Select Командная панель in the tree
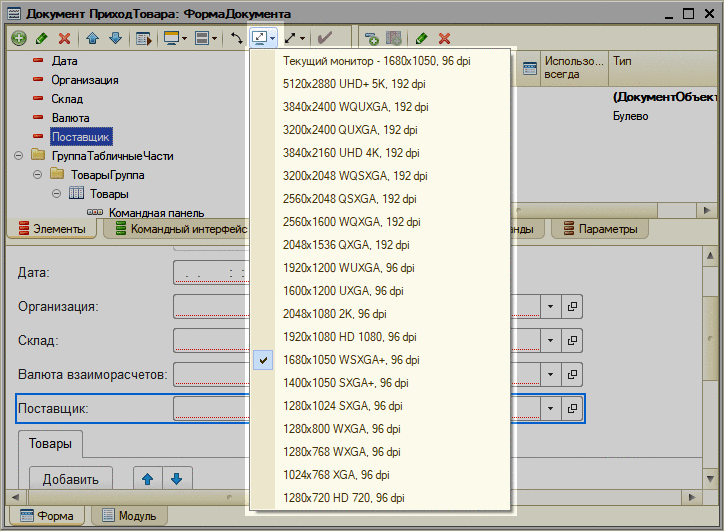The image size is (724, 531). [157, 213]
